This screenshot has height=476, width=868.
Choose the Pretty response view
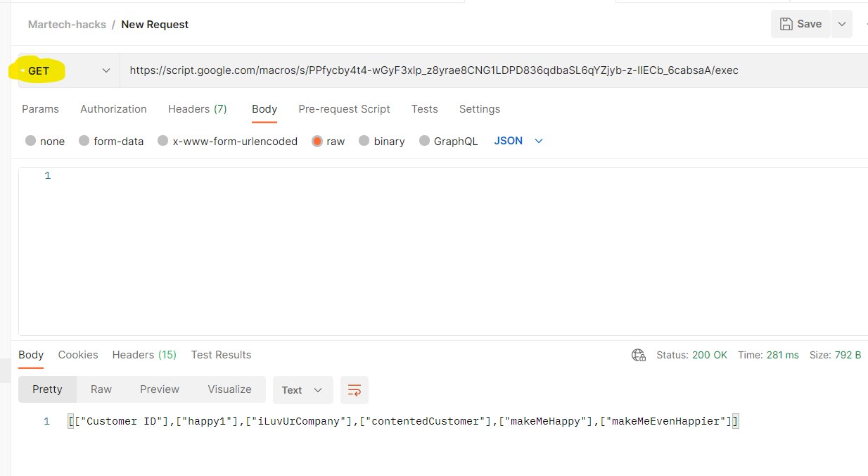point(47,389)
